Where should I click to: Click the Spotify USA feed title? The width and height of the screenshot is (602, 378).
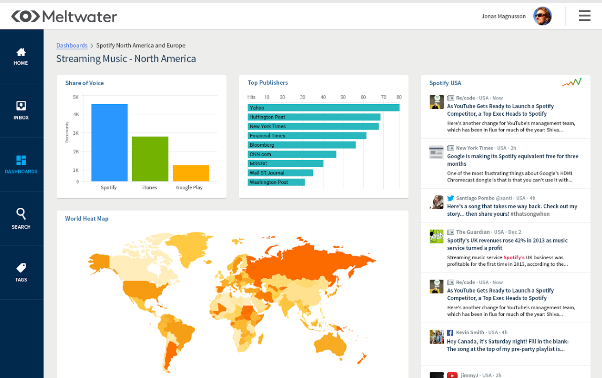point(445,83)
